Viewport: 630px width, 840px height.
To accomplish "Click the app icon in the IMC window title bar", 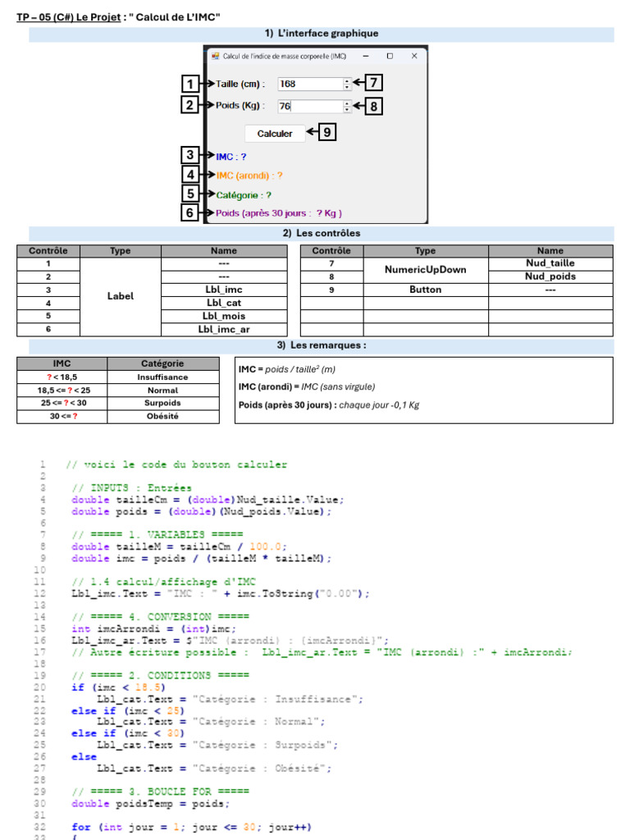I will [x=216, y=56].
